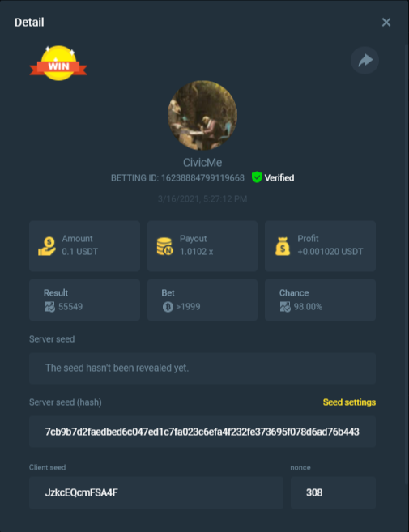Image resolution: width=409 pixels, height=532 pixels.
Task: Click the Payout coin stack icon
Action: coord(165,246)
